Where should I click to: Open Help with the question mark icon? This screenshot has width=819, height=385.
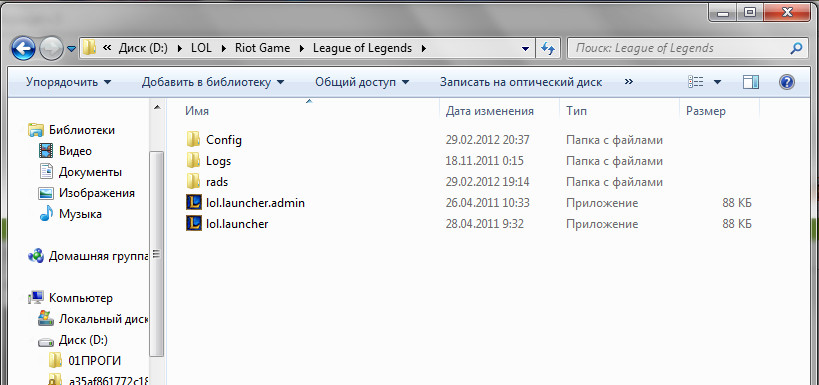(x=787, y=82)
